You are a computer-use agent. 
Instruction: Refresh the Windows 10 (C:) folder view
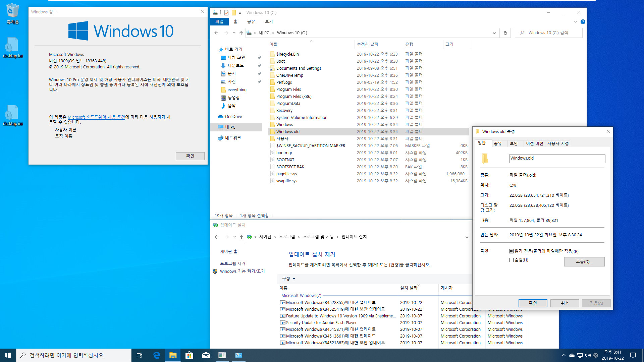[x=505, y=33]
